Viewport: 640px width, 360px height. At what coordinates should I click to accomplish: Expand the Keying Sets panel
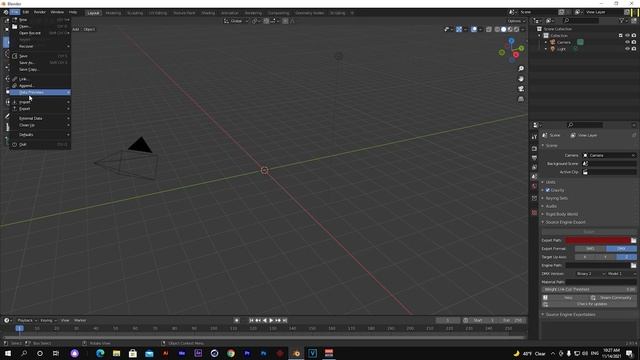click(556, 198)
